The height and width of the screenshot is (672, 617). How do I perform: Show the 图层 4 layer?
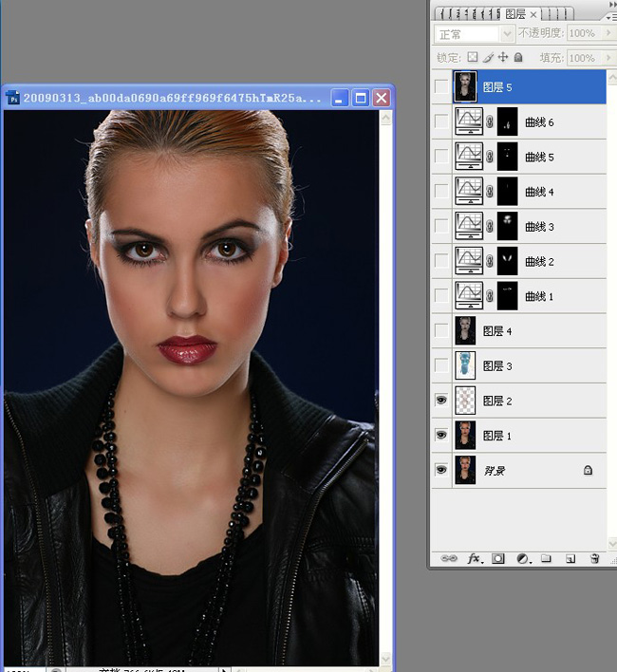[x=441, y=330]
